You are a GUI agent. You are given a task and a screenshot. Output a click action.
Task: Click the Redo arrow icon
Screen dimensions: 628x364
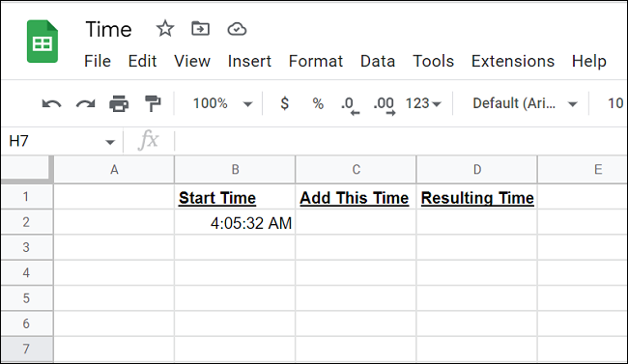coord(86,104)
